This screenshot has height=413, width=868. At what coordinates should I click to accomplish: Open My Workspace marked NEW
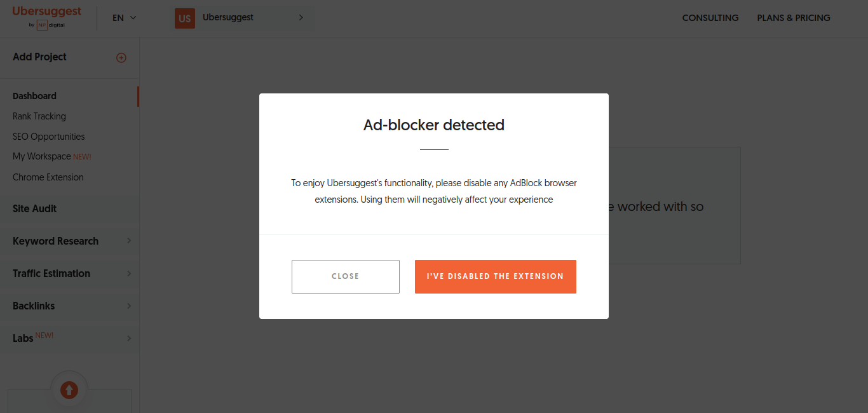[x=42, y=156]
